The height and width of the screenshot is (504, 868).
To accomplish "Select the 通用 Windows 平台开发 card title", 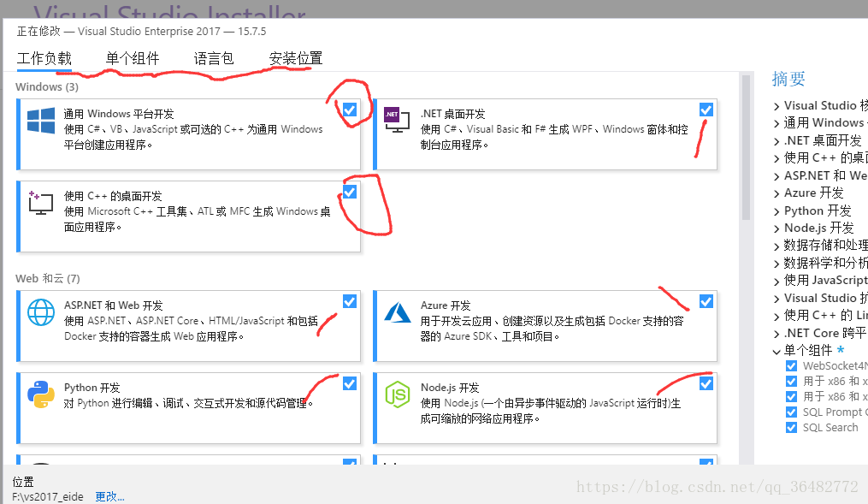I will click(119, 114).
